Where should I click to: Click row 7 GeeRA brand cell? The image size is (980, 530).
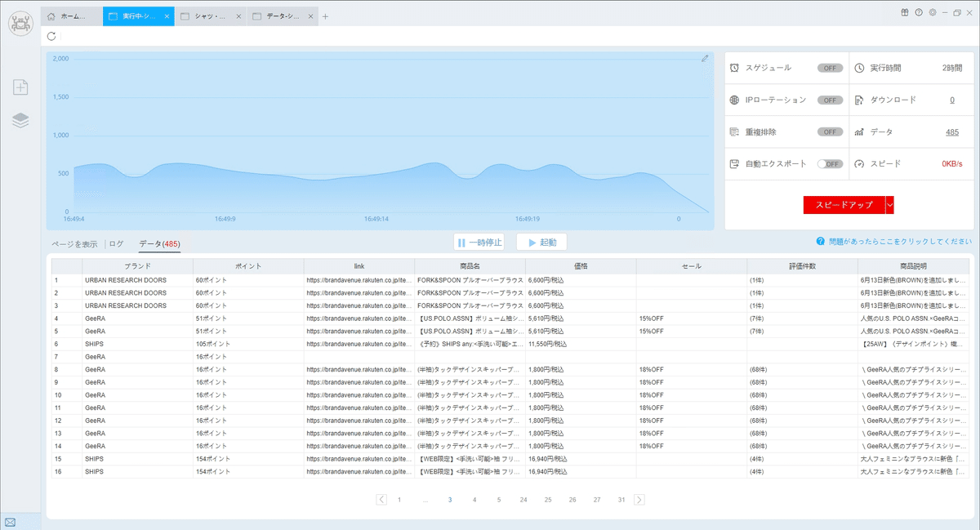point(137,357)
